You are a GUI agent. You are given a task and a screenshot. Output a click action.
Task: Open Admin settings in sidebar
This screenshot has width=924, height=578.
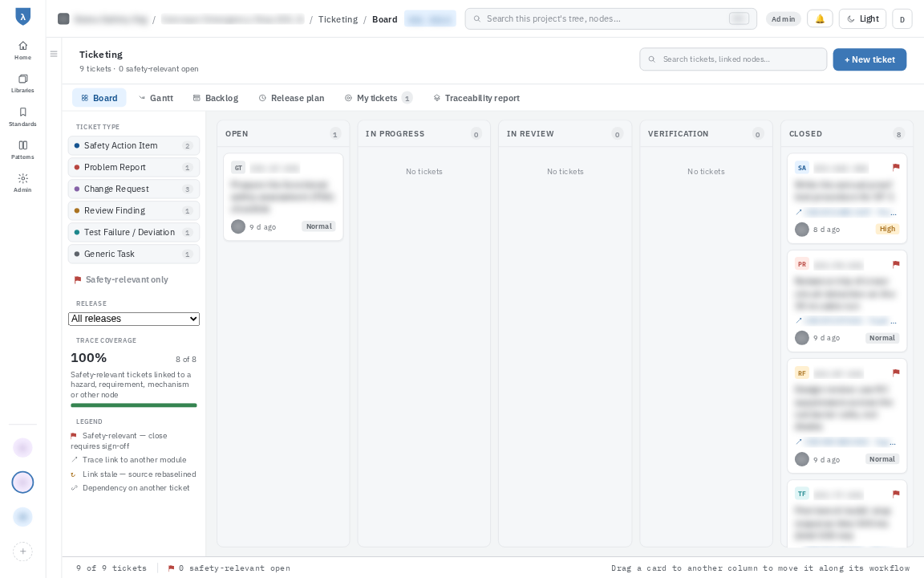coord(22,183)
